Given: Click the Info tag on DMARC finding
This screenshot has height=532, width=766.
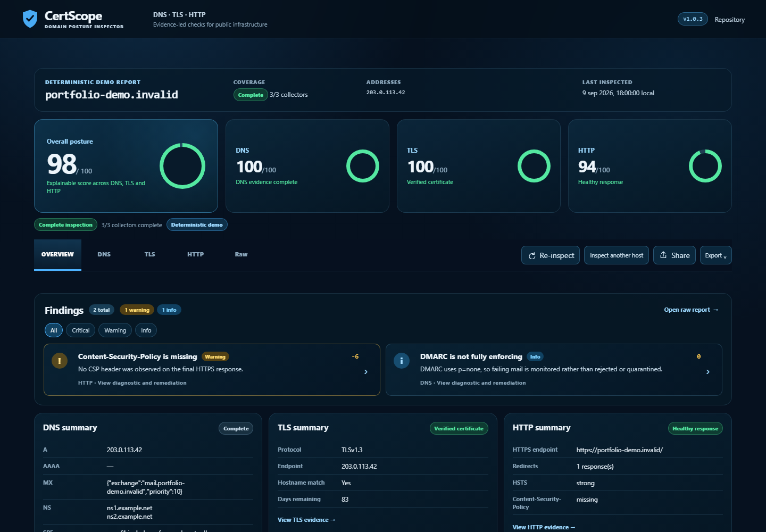Looking at the screenshot, I should pyautogui.click(x=535, y=356).
